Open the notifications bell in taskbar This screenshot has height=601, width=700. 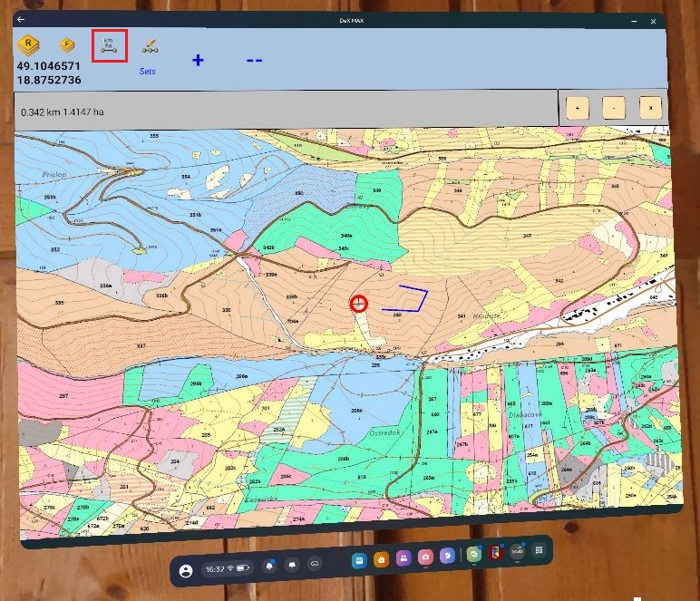click(x=269, y=567)
